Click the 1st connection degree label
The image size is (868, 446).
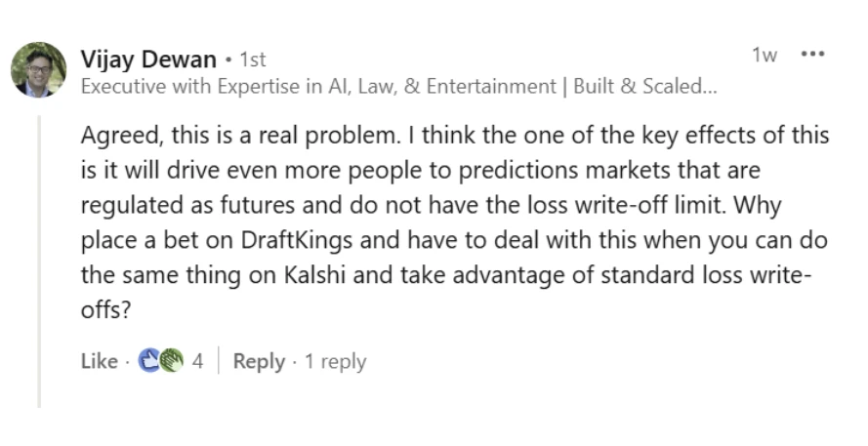(x=251, y=60)
